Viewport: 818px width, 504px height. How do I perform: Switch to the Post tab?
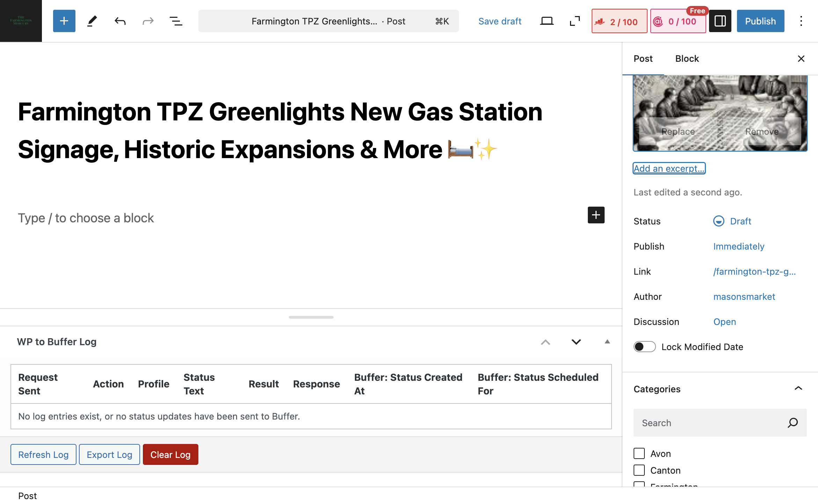643,59
